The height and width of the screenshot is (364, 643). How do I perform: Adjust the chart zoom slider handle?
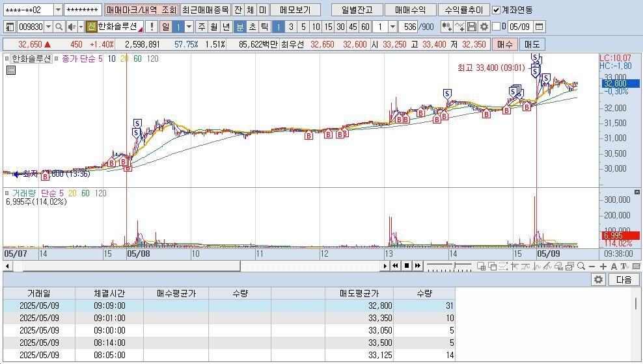click(454, 266)
